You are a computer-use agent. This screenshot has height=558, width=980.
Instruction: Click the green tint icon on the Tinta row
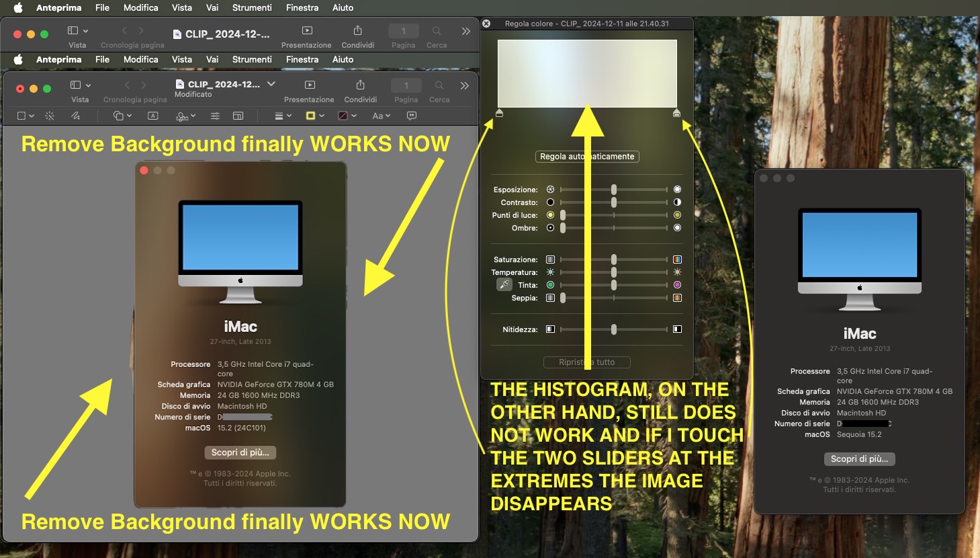550,285
